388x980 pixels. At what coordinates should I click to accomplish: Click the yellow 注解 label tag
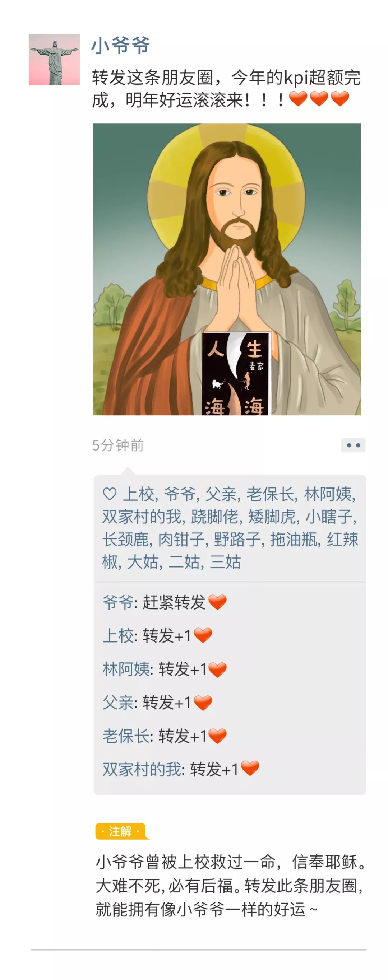pyautogui.click(x=121, y=831)
